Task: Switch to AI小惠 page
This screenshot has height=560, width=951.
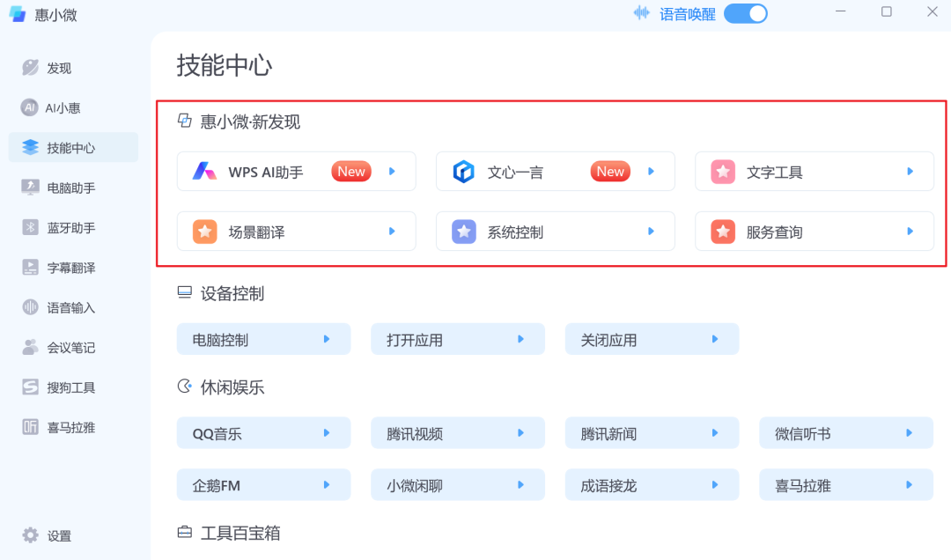Action: point(73,107)
